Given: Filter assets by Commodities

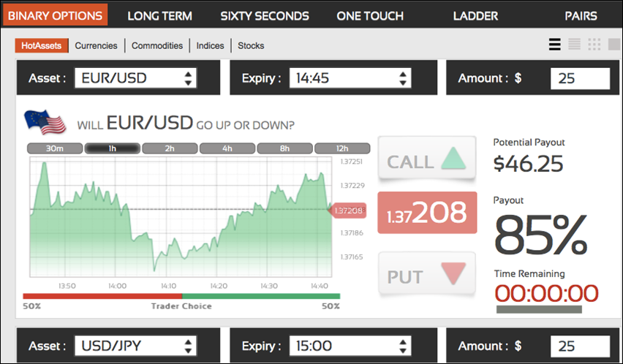Looking at the screenshot, I should coord(157,45).
